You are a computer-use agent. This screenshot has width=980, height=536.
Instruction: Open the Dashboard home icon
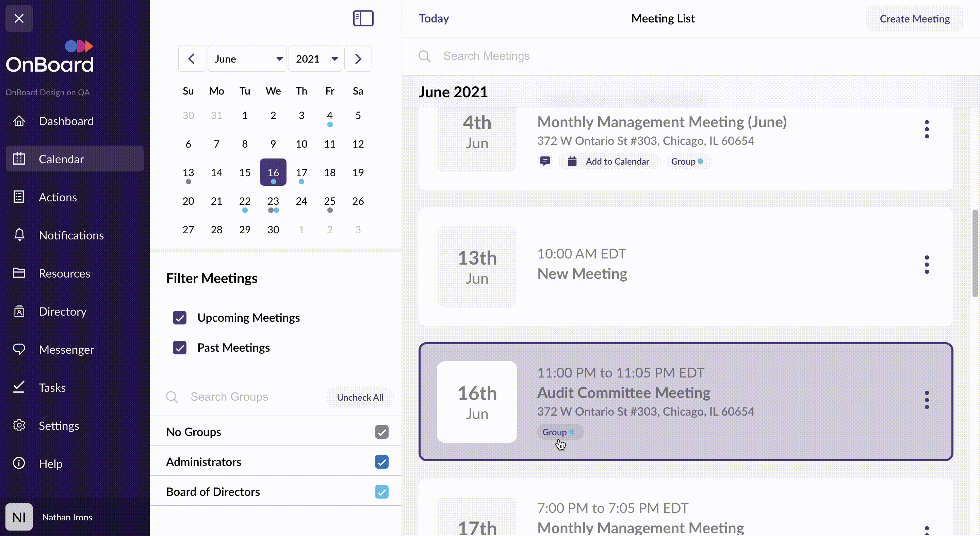19,121
